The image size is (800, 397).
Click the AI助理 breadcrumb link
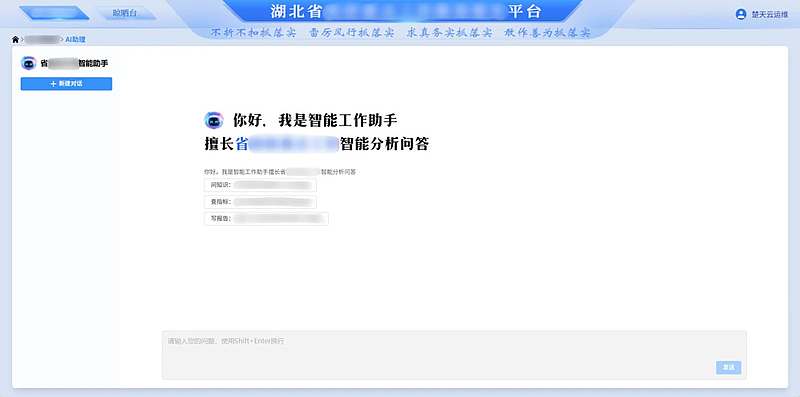click(x=75, y=39)
